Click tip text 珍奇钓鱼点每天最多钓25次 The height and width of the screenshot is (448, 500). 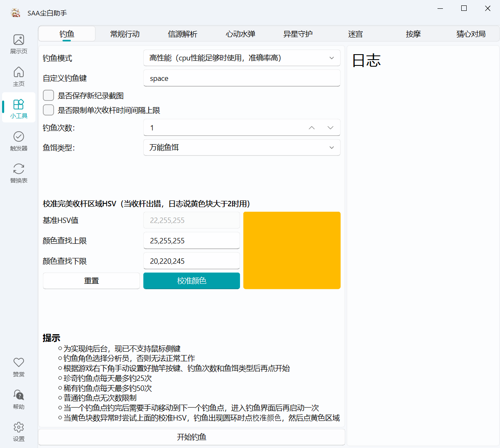107,378
